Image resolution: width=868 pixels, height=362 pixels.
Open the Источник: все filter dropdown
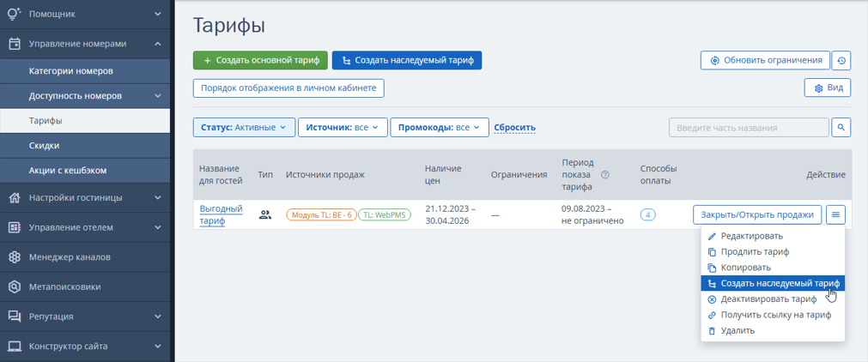click(x=342, y=127)
